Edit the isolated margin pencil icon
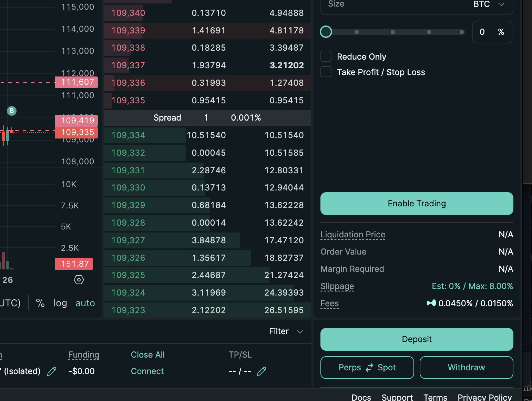The height and width of the screenshot is (401, 532). (x=52, y=371)
